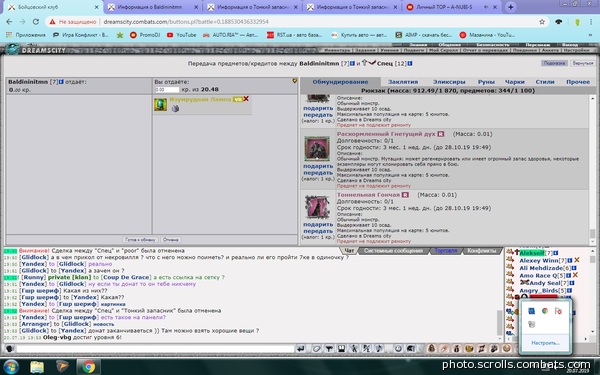The image size is (600, 375).
Task: Open the Конфликты chat tab
Action: coord(482,251)
